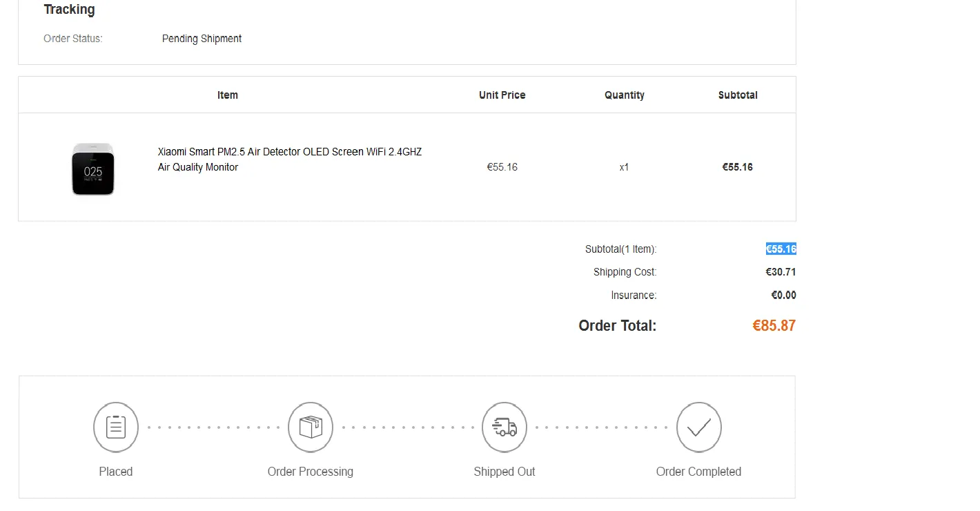Image resolution: width=980 pixels, height=511 pixels.
Task: Click the Placed clipboard icon
Action: coord(116,427)
